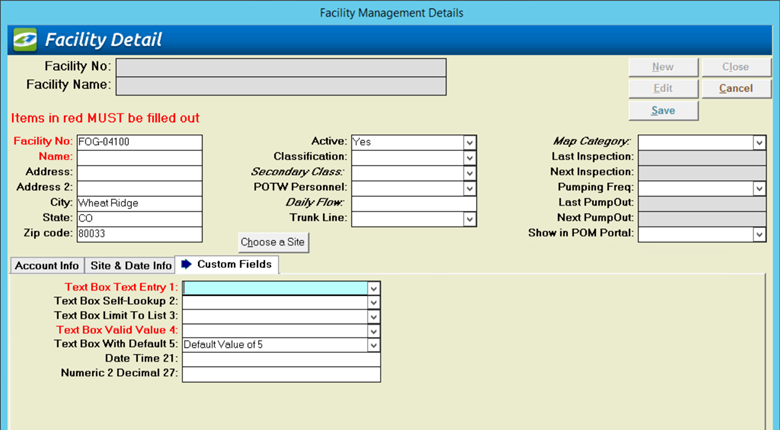780x430 pixels.
Task: Open the Text Box Text Entry 1 dropdown arrow
Action: tap(374, 288)
